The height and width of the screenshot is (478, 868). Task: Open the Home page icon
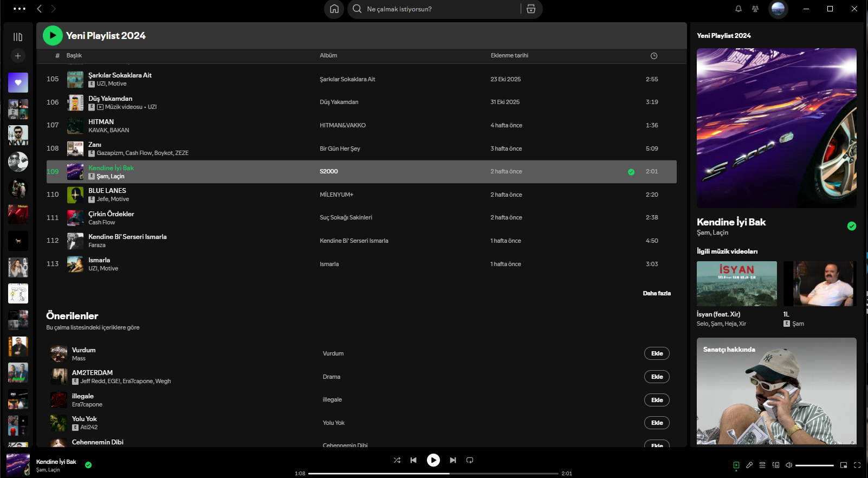tap(334, 9)
